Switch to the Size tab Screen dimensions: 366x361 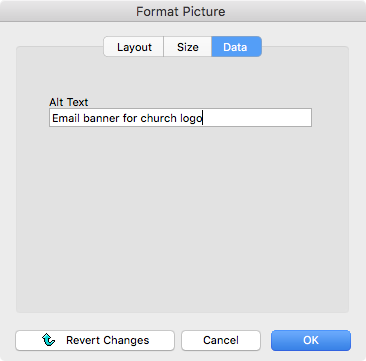188,47
